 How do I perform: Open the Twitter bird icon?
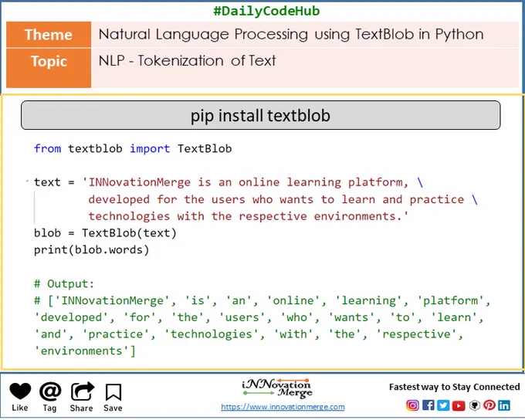443,405
